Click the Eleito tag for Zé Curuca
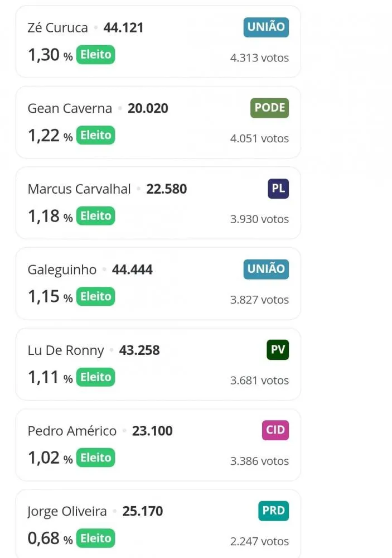The image size is (392, 558). (x=96, y=55)
